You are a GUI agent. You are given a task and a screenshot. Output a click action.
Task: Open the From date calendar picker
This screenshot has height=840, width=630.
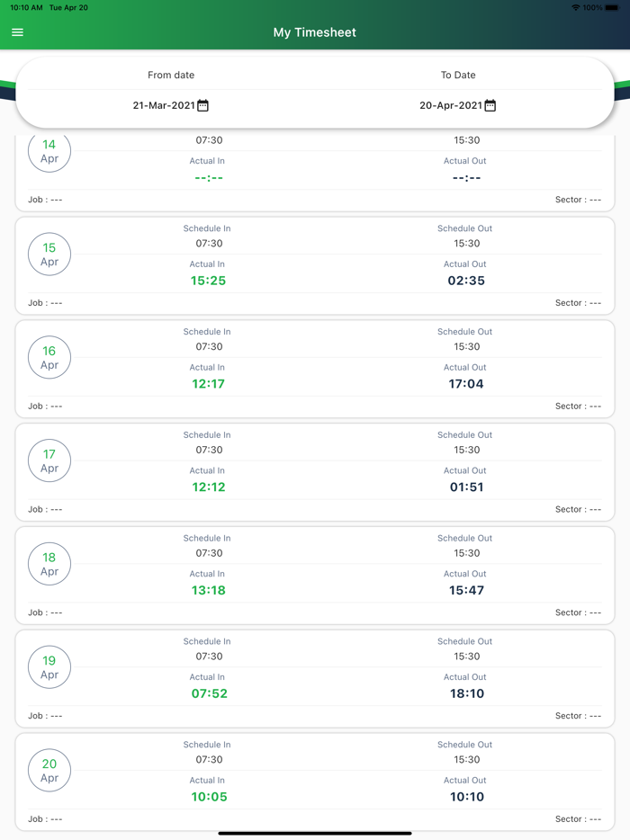coord(203,105)
